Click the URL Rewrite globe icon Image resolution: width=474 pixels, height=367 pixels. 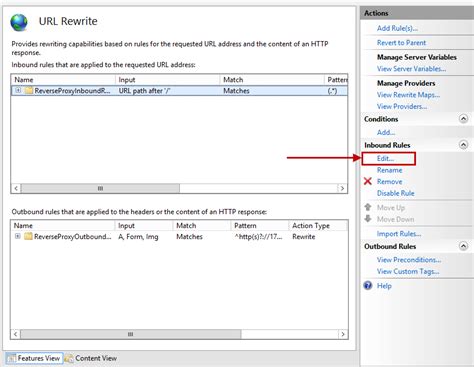click(x=19, y=22)
